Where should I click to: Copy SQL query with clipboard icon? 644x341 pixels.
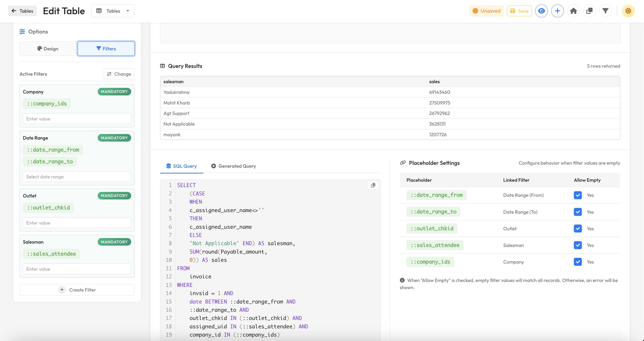pos(373,185)
